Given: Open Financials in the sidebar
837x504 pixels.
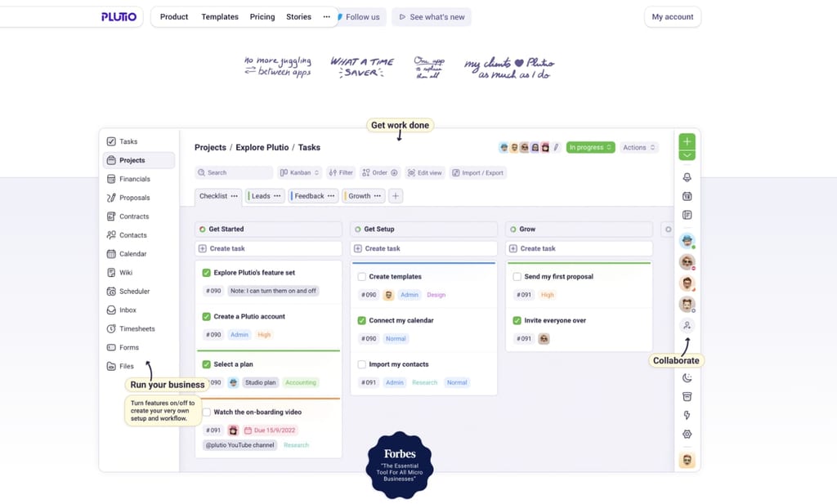Looking at the screenshot, I should (x=128, y=179).
